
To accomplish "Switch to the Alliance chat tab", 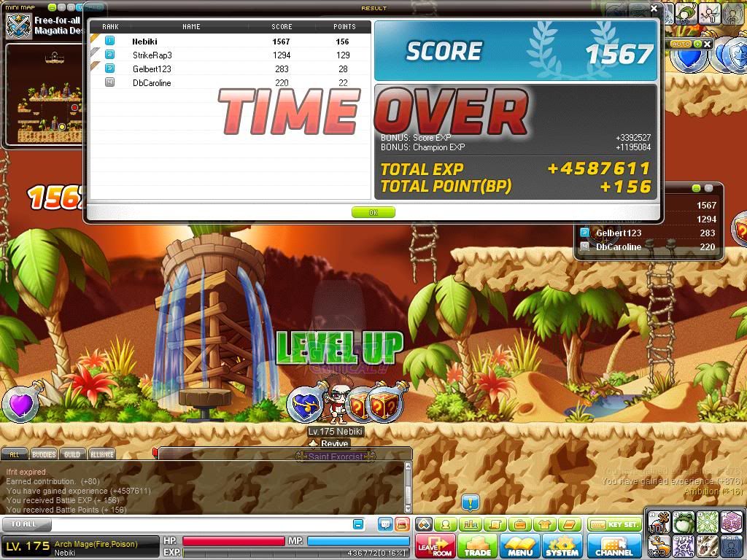I will pyautogui.click(x=102, y=454).
